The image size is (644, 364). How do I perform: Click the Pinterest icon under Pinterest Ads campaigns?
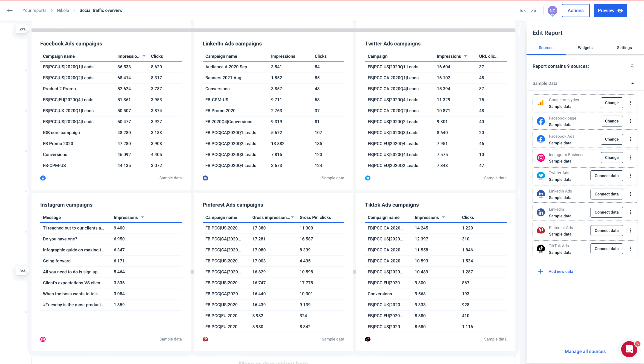pos(205,339)
